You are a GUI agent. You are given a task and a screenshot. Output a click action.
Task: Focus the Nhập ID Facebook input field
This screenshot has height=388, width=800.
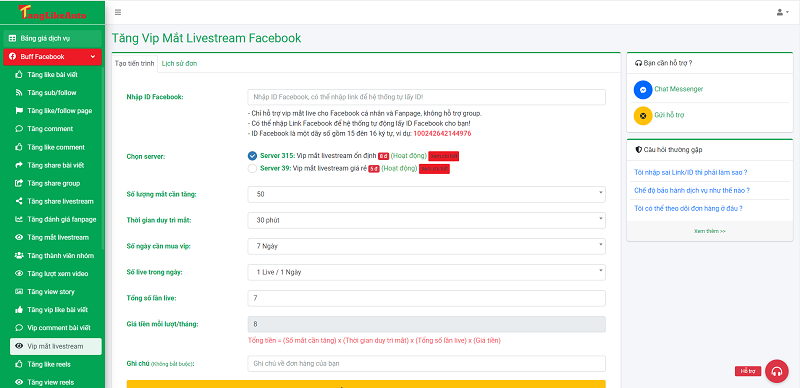tap(427, 97)
